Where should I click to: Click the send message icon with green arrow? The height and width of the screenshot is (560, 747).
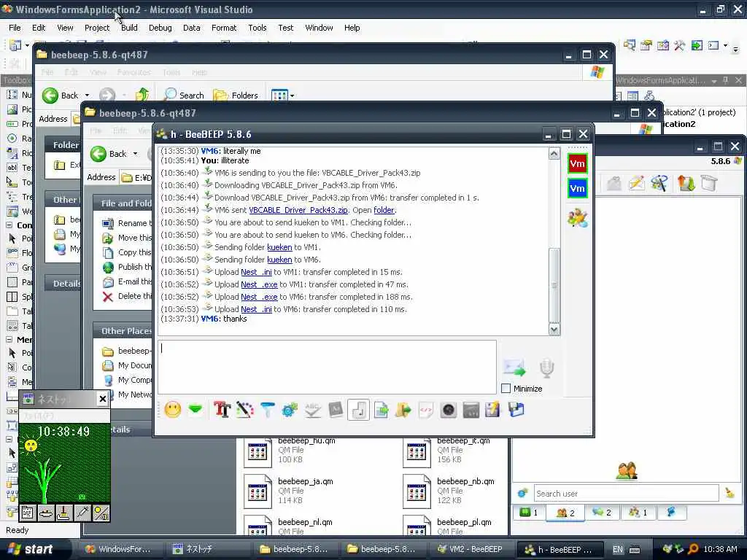(x=514, y=367)
